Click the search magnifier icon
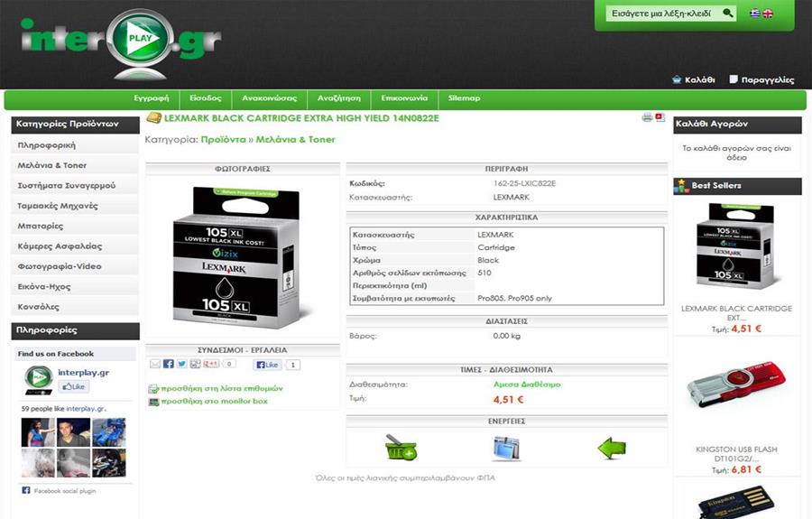 727,13
